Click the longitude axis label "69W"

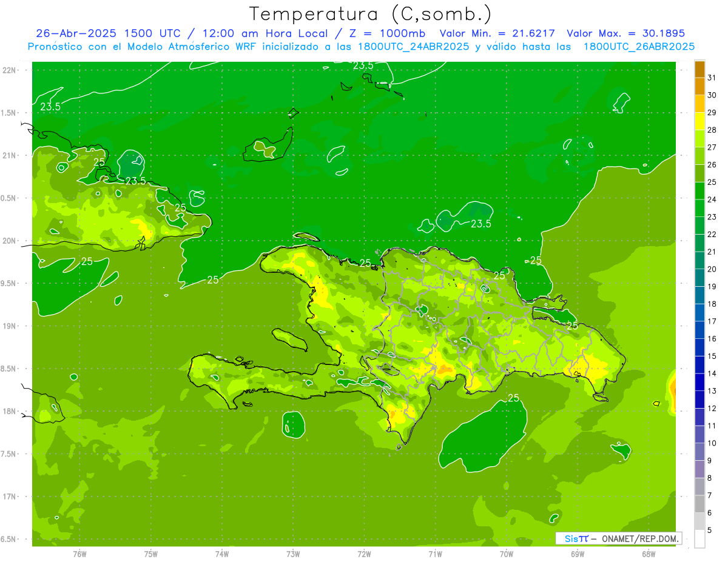578,554
